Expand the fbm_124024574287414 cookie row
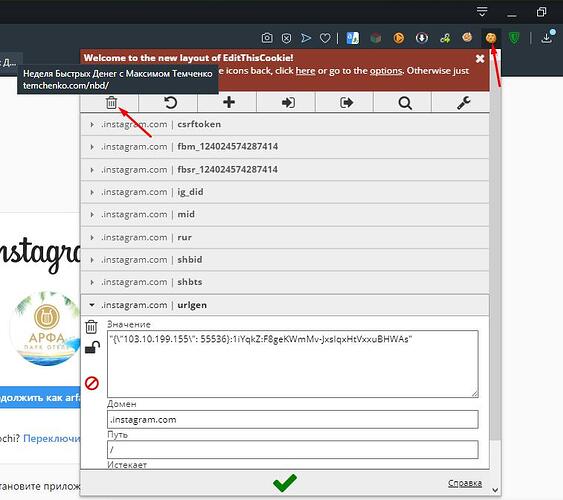The image size is (563, 500). coord(285,147)
